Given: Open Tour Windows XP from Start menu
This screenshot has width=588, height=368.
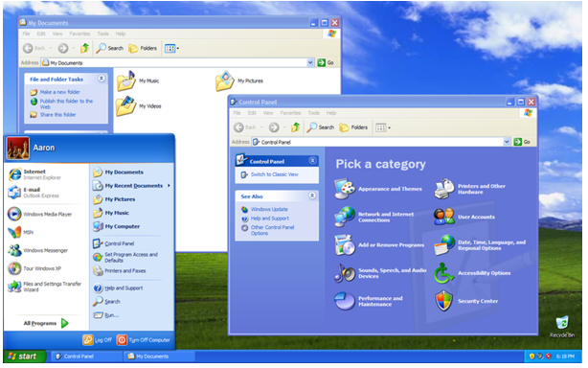Looking at the screenshot, I should (x=34, y=268).
